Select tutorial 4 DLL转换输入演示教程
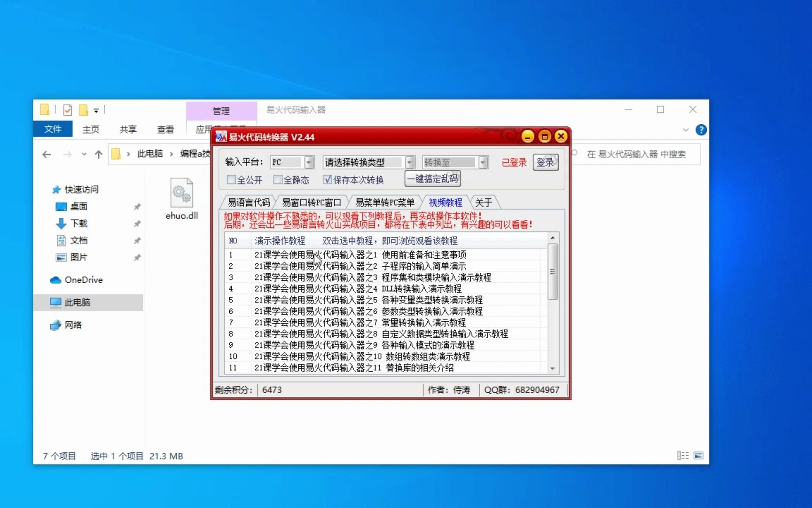 385,288
